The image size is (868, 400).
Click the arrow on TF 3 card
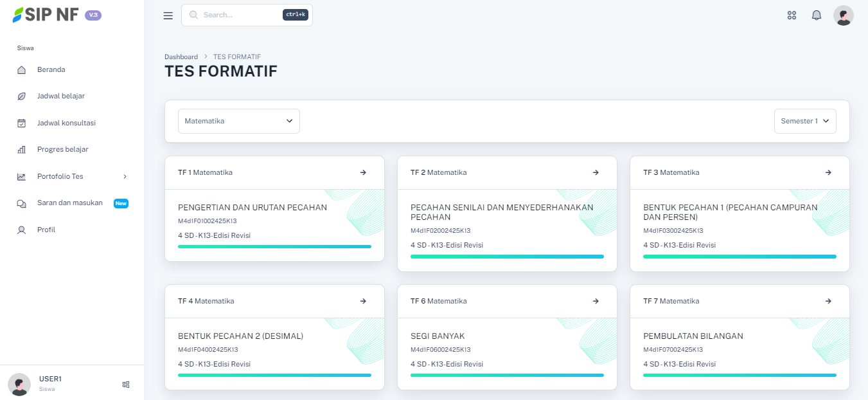coord(828,172)
